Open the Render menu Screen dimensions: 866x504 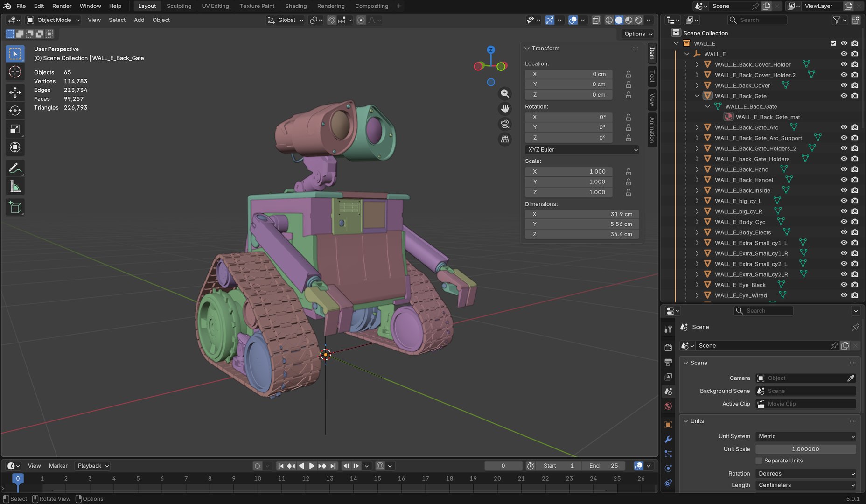[62, 6]
